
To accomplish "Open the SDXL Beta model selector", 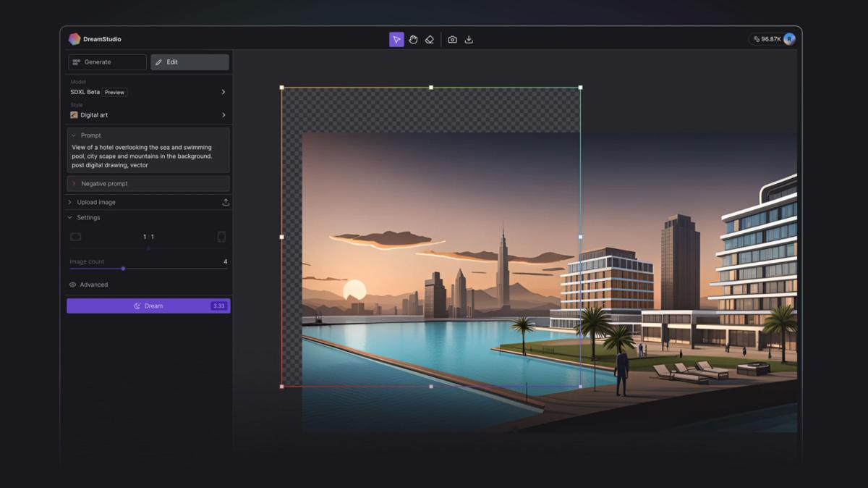I will pyautogui.click(x=148, y=92).
